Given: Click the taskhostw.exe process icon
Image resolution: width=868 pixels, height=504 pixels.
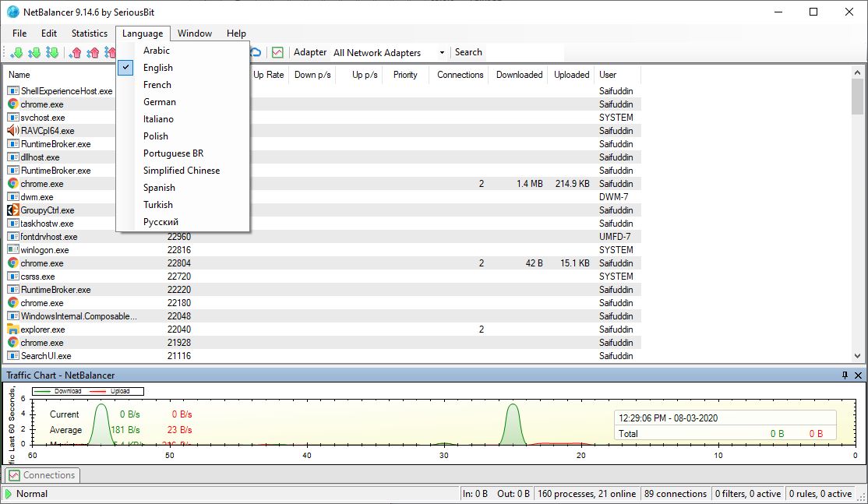Looking at the screenshot, I should pyautogui.click(x=13, y=224).
